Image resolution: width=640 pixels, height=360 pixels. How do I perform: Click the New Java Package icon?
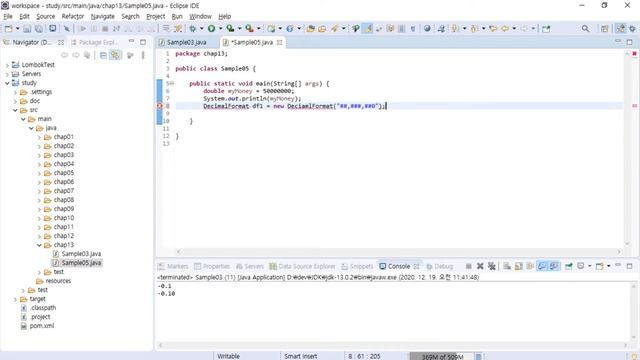coord(271,29)
